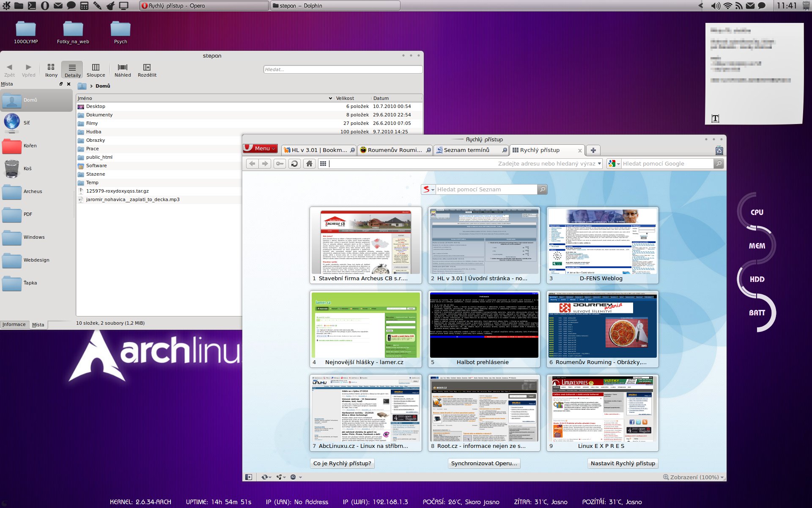The width and height of the screenshot is (812, 508).
Task: Click the RSS feed tray icon
Action: coord(739,6)
